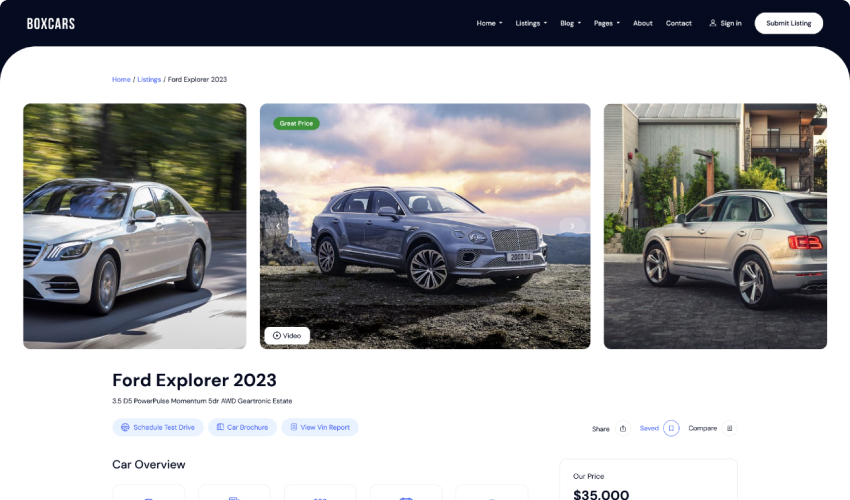Expand the Blog dropdown menu
Viewport: 850px width, 500px height.
pos(570,23)
